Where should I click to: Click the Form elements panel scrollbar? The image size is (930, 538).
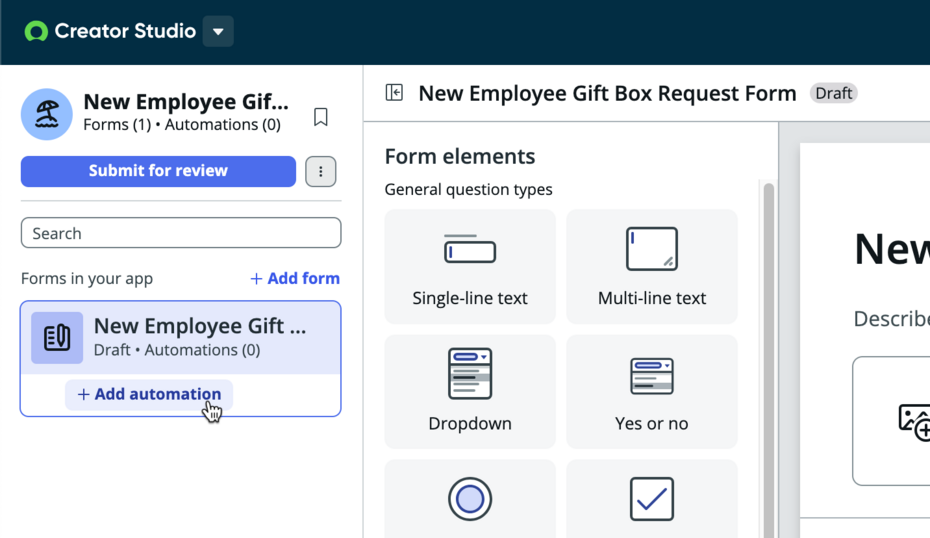click(x=769, y=361)
